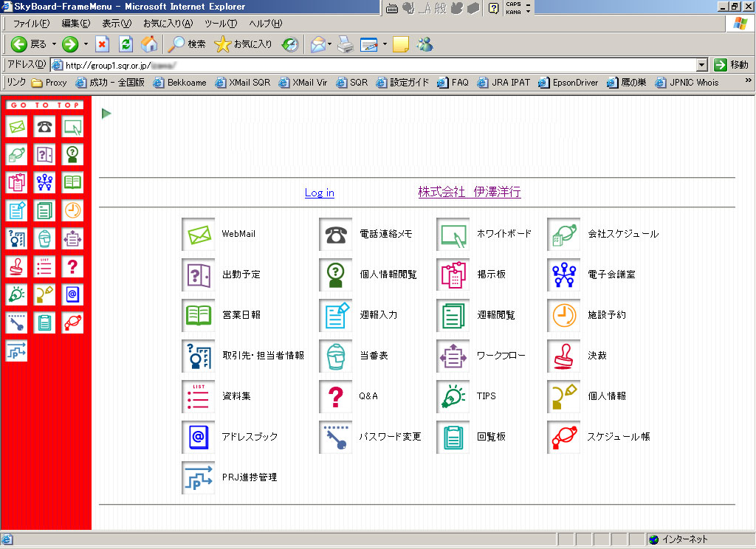Open the JPNIC Whois link bar item
The width and height of the screenshot is (756, 549).
(x=687, y=83)
